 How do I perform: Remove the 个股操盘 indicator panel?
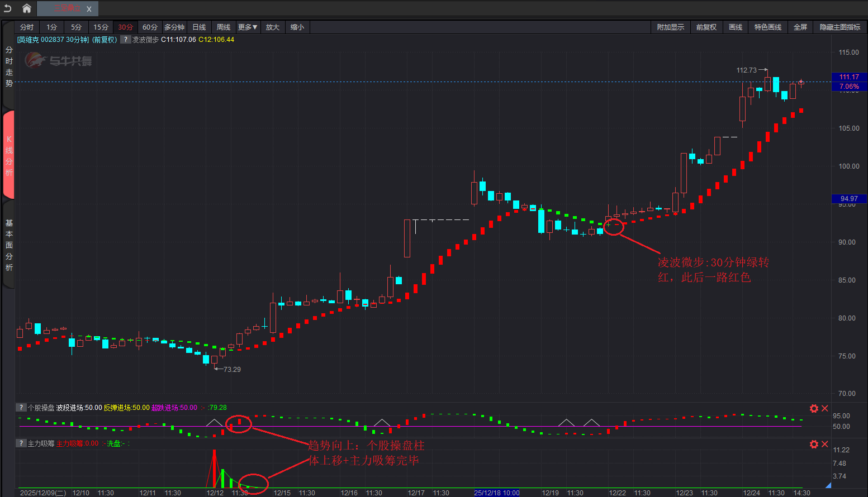[824, 408]
